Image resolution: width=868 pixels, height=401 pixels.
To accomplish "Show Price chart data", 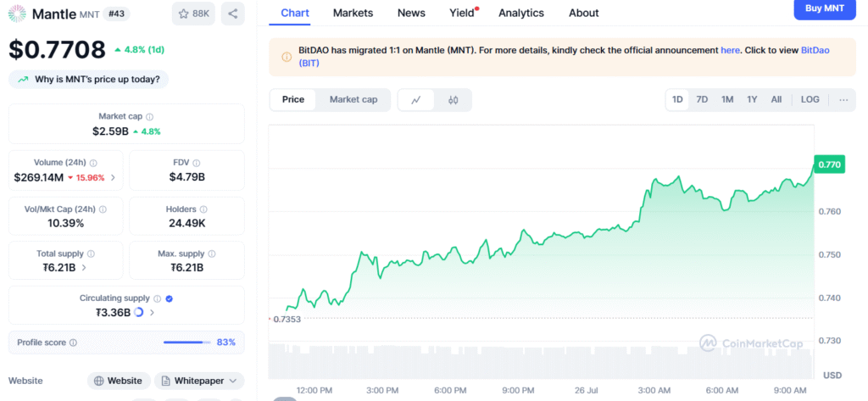I will (x=293, y=100).
